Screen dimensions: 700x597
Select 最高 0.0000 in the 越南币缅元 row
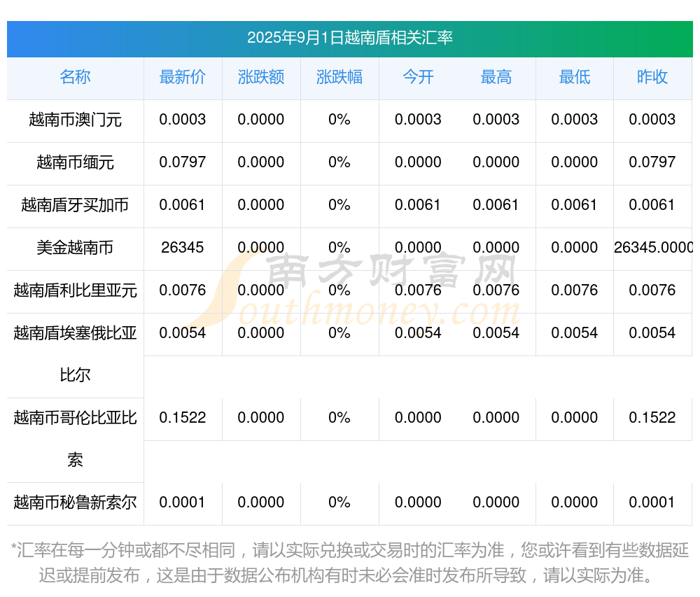point(496,162)
